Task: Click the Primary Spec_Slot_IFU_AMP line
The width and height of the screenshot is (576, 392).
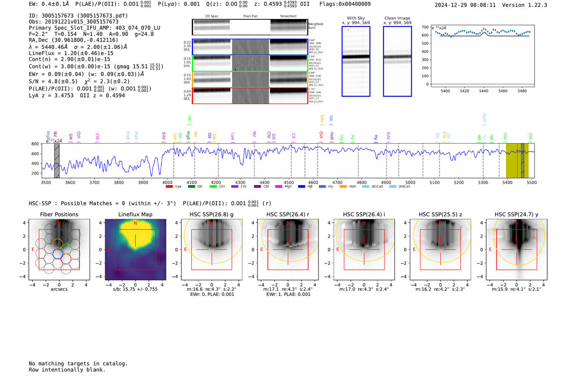Action: (95, 28)
